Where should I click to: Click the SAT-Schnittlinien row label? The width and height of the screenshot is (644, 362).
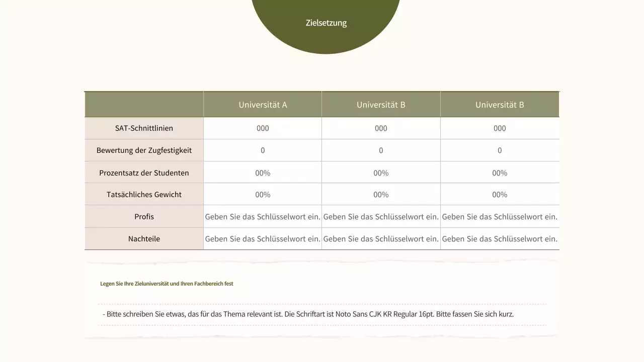tap(144, 128)
